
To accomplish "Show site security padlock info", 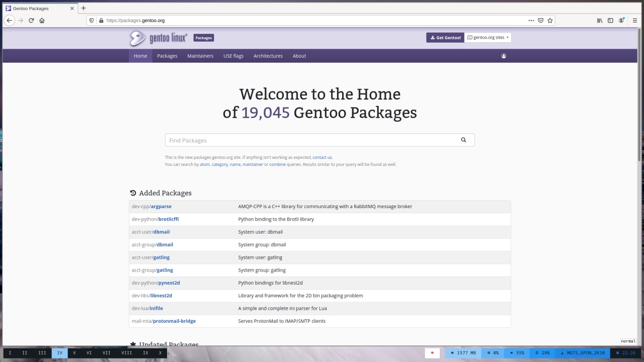I will tap(101, 21).
